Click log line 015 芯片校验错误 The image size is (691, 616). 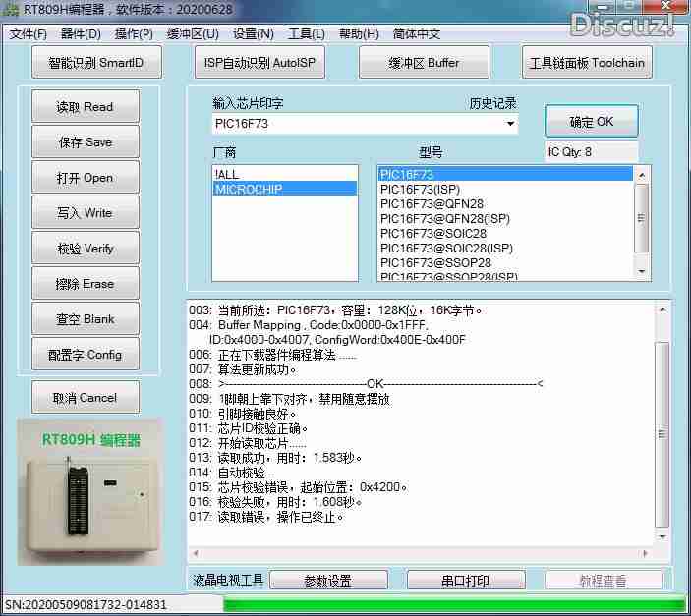299,487
